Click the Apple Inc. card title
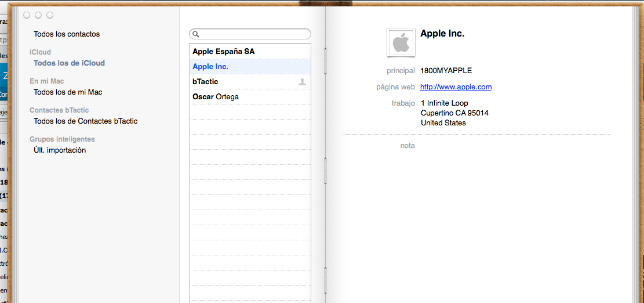This screenshot has height=303, width=644. tap(442, 34)
